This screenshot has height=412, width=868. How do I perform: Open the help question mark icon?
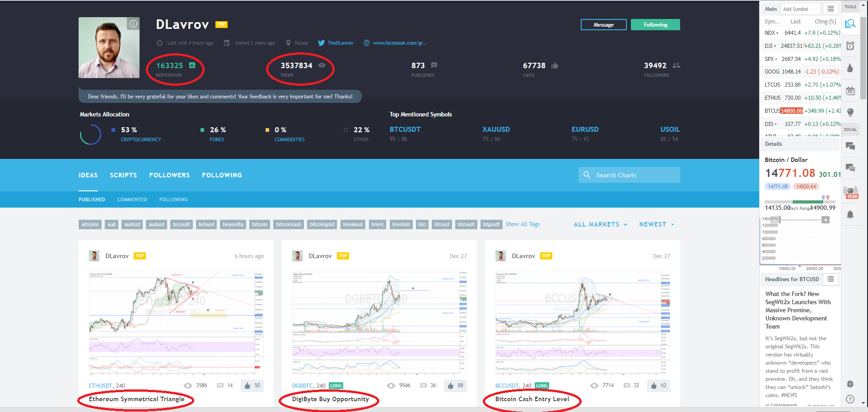tap(850, 399)
